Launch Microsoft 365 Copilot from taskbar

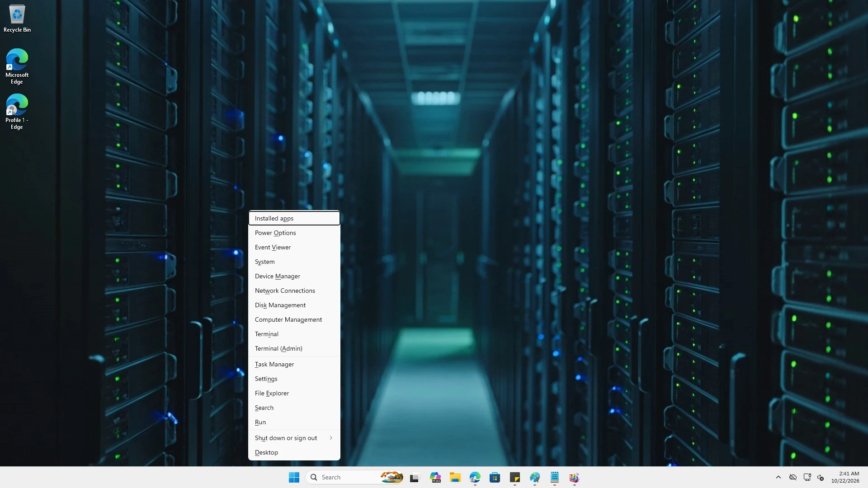click(x=435, y=477)
